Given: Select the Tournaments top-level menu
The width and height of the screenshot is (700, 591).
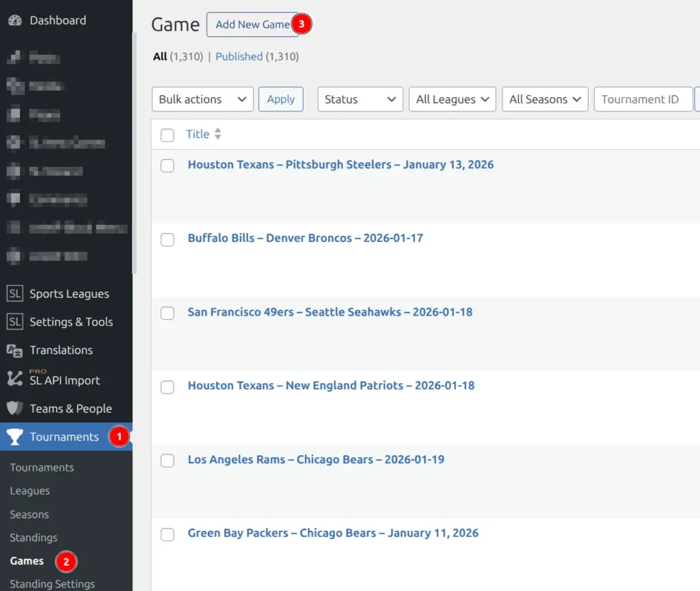Looking at the screenshot, I should pyautogui.click(x=66, y=437).
